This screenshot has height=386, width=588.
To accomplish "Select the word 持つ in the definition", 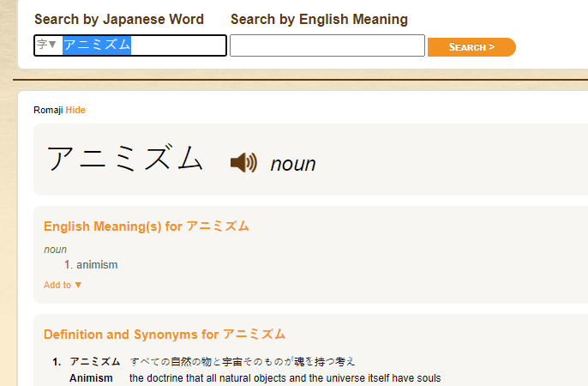I will (x=324, y=362).
